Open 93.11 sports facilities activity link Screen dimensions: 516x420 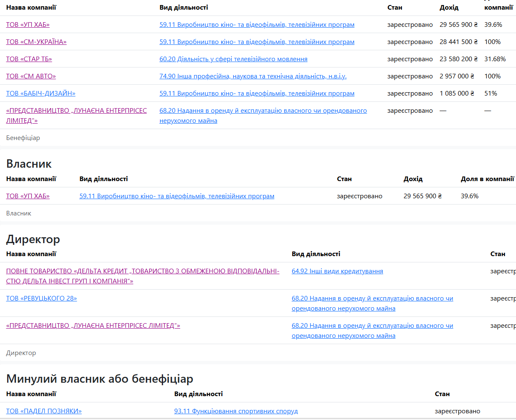(236, 411)
